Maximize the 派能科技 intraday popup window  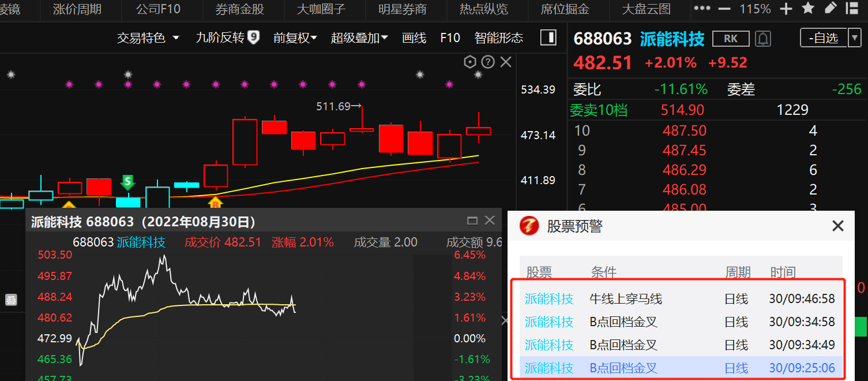472,221
